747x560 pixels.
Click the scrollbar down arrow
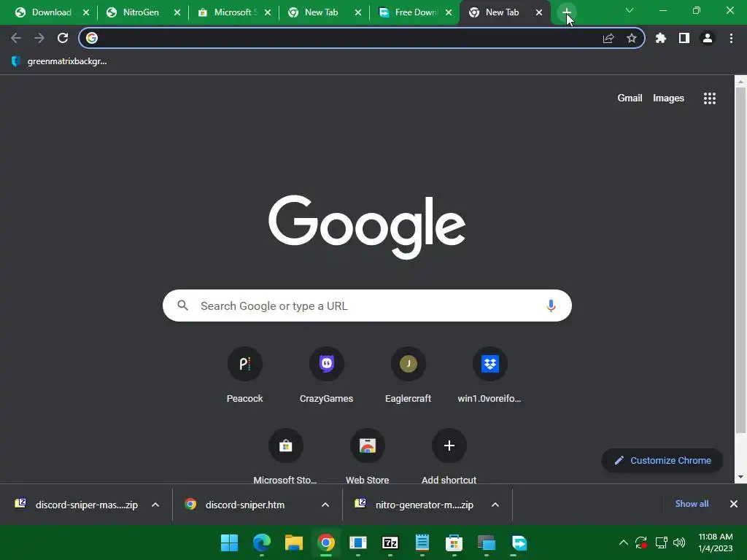point(740,477)
